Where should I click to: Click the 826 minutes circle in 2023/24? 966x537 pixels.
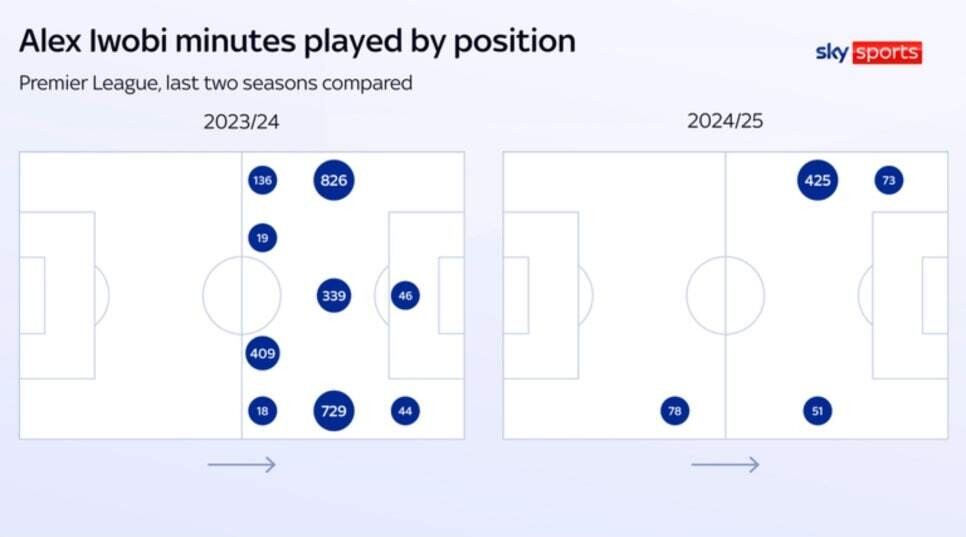click(334, 180)
